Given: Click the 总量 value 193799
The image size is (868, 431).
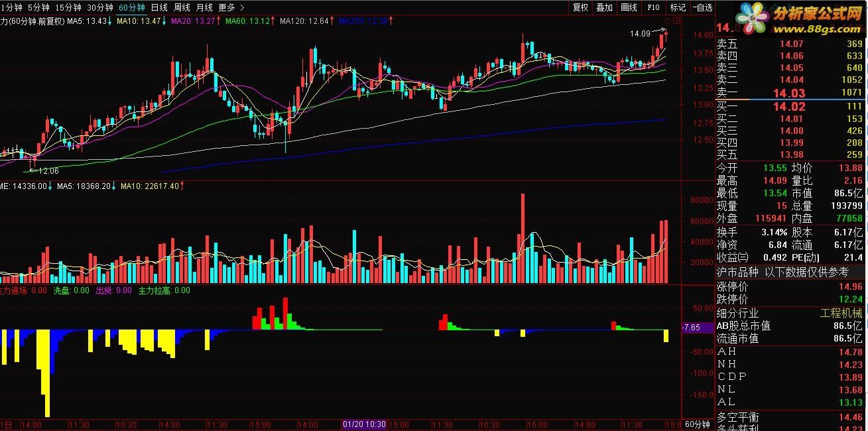Looking at the screenshot, I should click(x=846, y=206).
